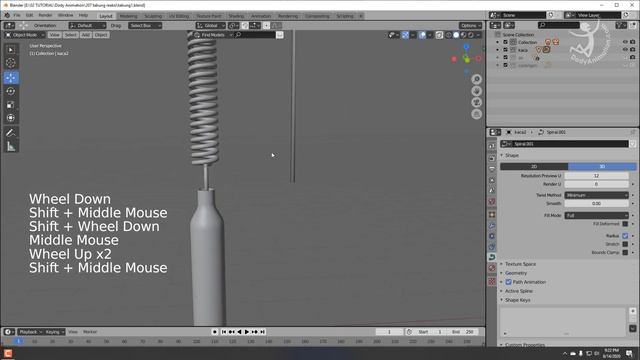Click the outliner filter funnel icon
The image size is (640, 360).
(x=621, y=25)
